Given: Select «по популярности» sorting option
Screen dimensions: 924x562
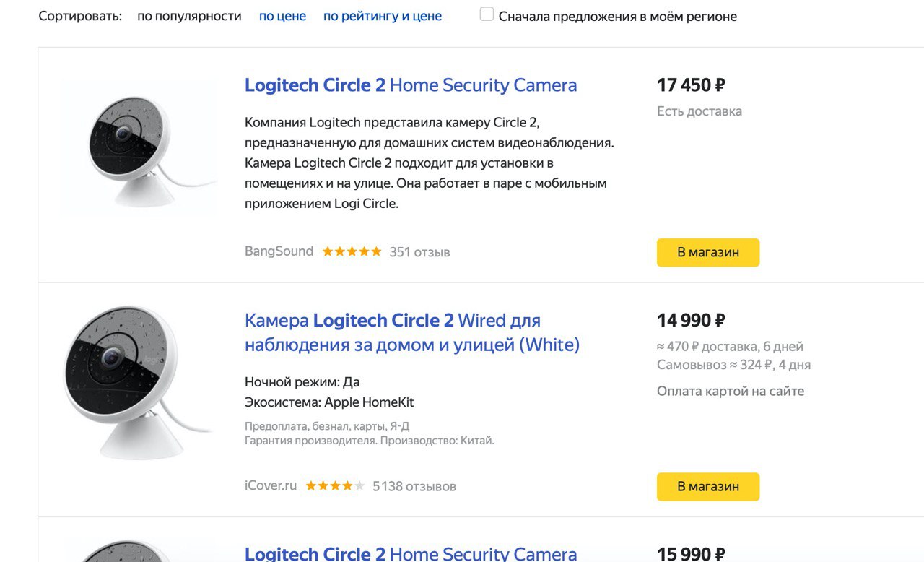Looking at the screenshot, I should (189, 16).
